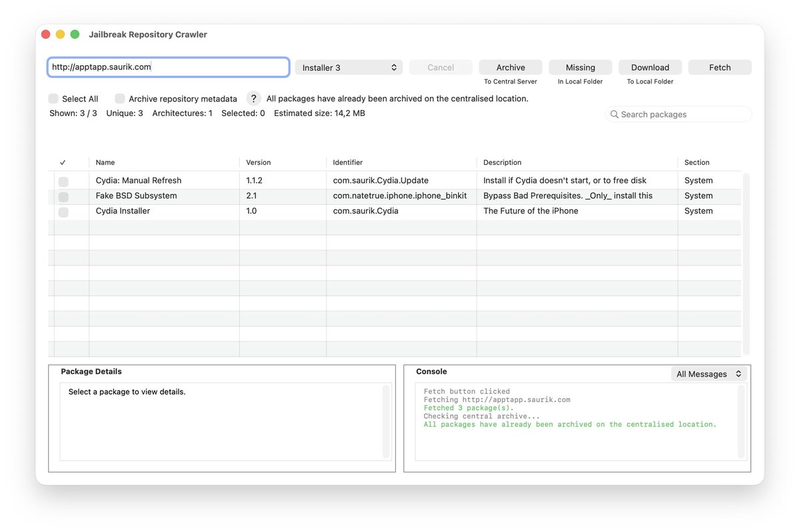Click the Cancel button

point(441,67)
